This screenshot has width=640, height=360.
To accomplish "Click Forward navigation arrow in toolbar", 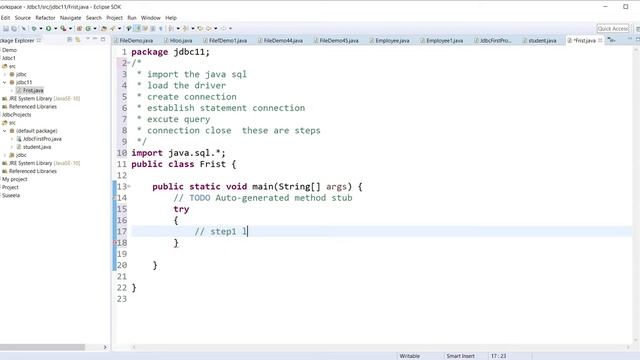I will pyautogui.click(x=223, y=29).
